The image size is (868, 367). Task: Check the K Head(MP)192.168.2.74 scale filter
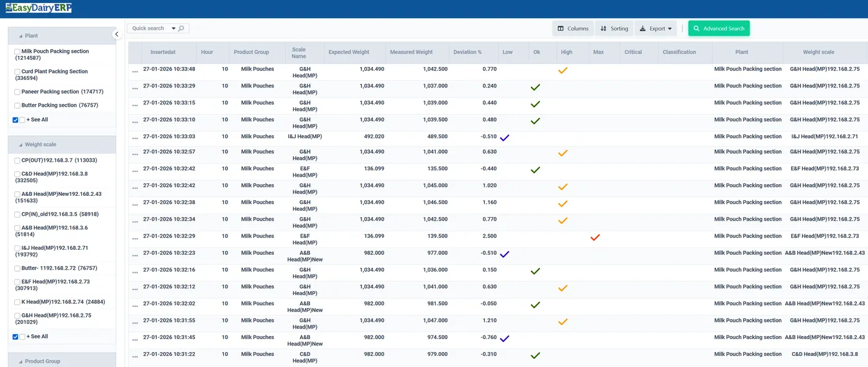[x=17, y=302]
